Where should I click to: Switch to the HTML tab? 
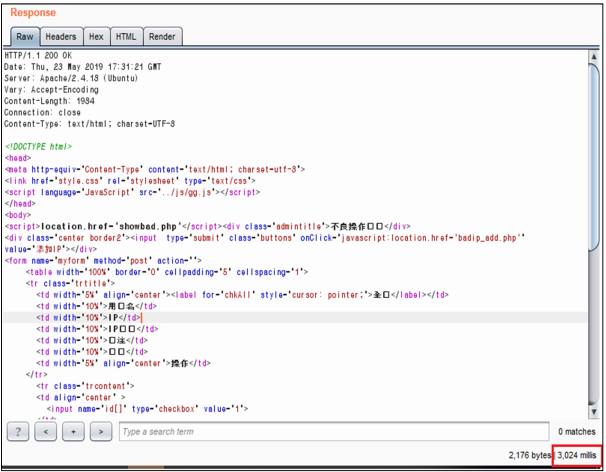[x=126, y=37]
